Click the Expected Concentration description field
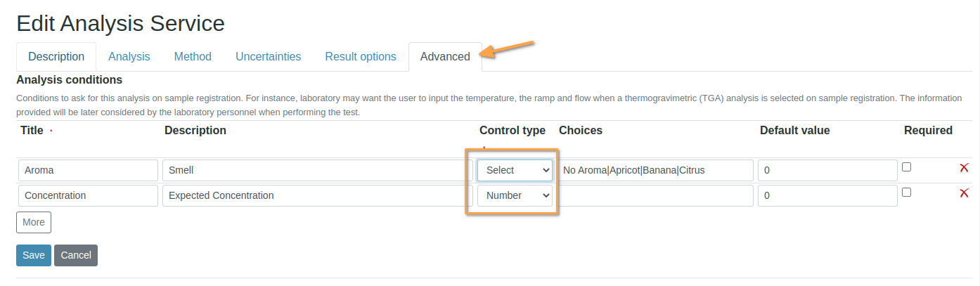 tap(316, 195)
